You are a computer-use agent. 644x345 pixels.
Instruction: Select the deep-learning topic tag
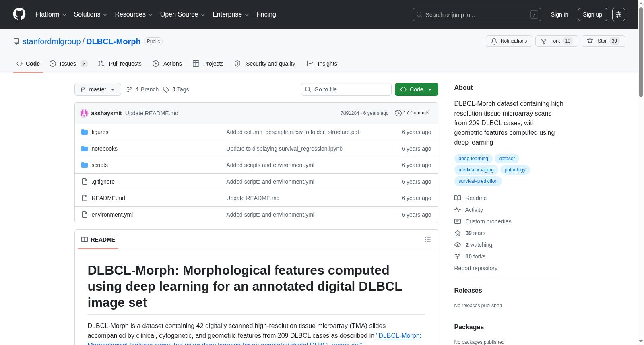[x=473, y=159]
